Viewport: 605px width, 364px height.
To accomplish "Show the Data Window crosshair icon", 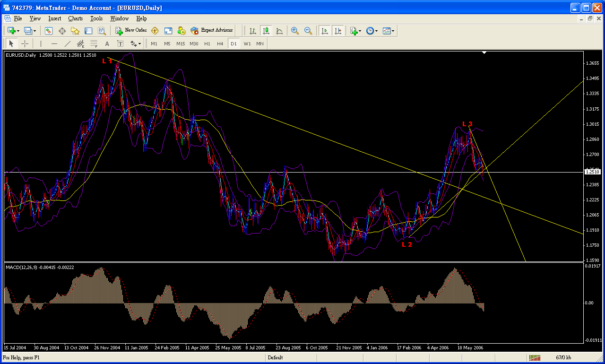I will tap(62, 31).
